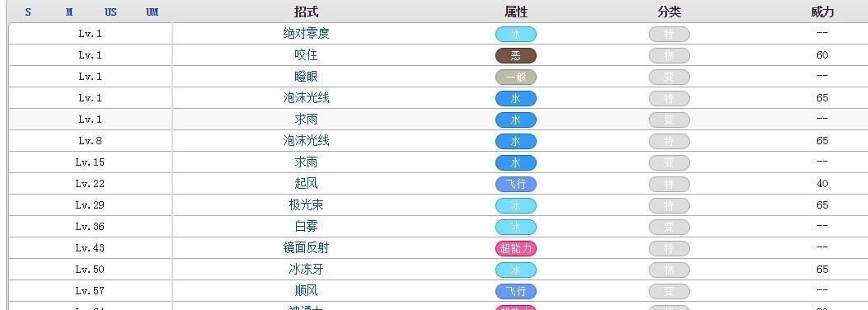Click the 物 category badge for 咬住
Image resolution: width=868 pixels, height=310 pixels.
pos(669,55)
